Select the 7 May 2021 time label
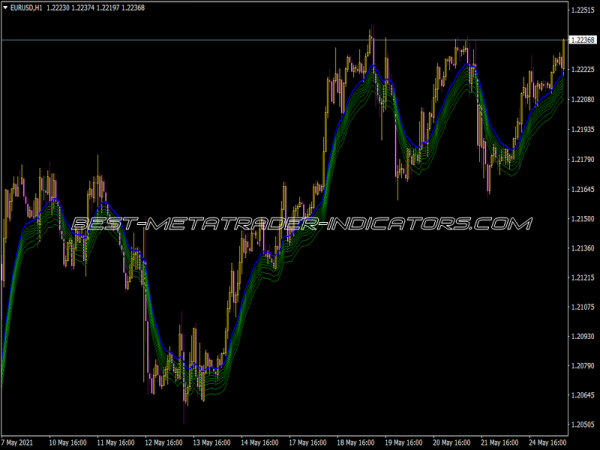 pos(20,441)
